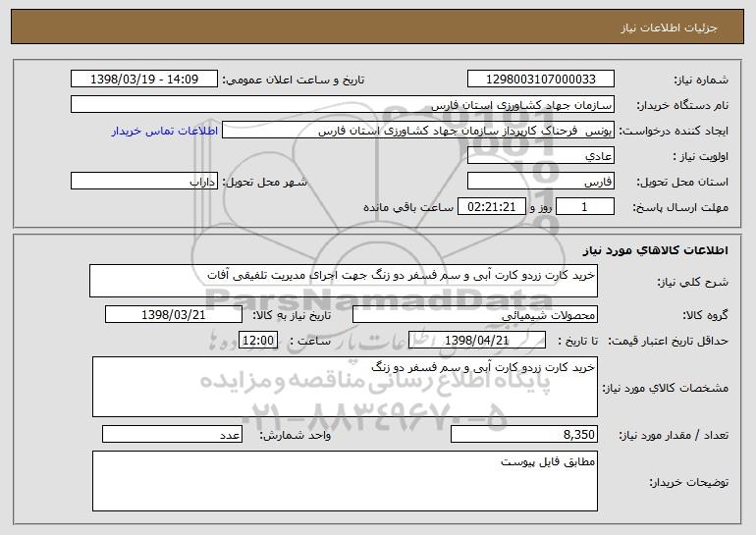Image resolution: width=756 pixels, height=535 pixels.
Task: Click the label مشخصات کالای مورد نیاز
Action: pyautogui.click(x=666, y=388)
